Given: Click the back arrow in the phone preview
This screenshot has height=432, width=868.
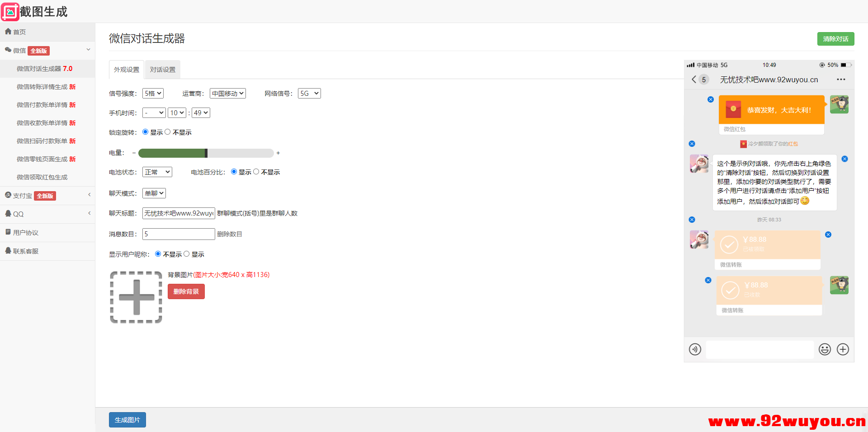Looking at the screenshot, I should click(694, 80).
